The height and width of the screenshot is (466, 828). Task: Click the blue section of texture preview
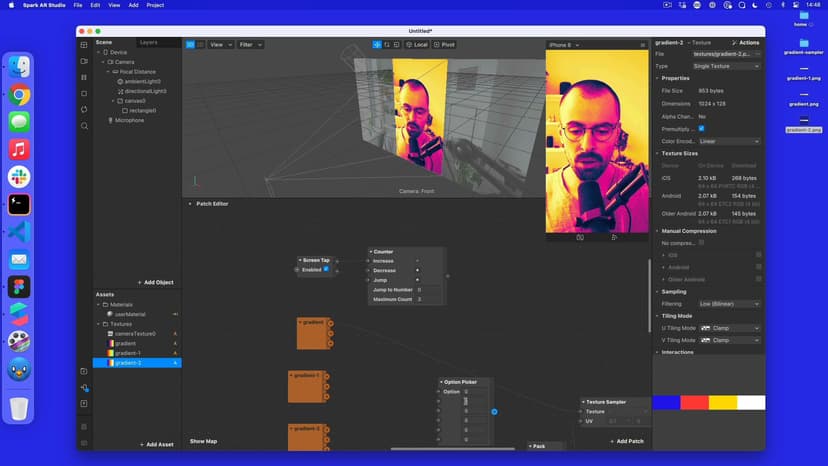(x=666, y=403)
